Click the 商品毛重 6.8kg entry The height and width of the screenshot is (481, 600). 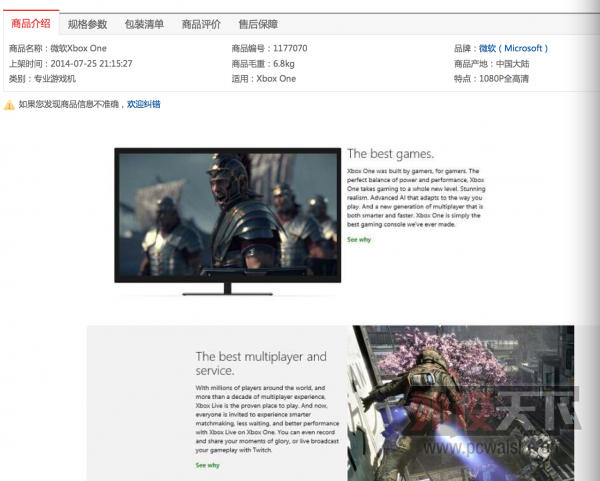(263, 64)
